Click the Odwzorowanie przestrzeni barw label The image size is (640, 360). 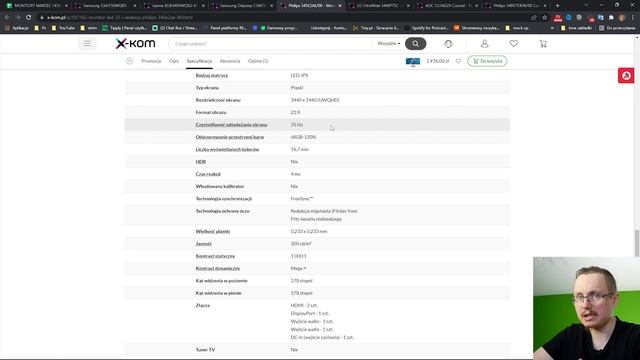(x=230, y=137)
